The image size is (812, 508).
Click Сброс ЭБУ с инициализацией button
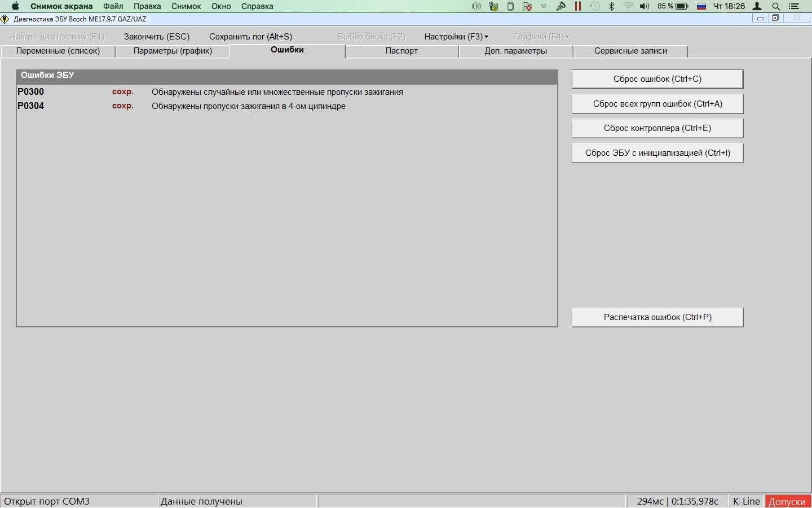[657, 153]
